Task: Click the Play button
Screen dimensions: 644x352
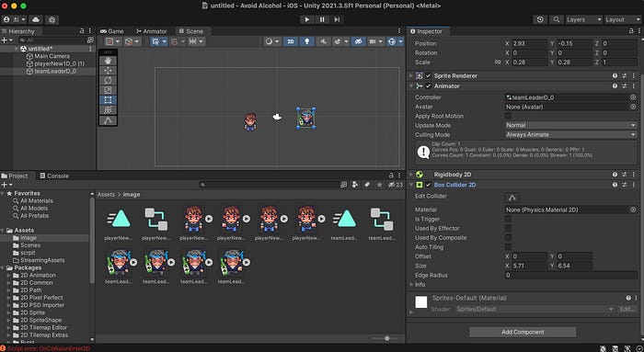Action: 306,19
